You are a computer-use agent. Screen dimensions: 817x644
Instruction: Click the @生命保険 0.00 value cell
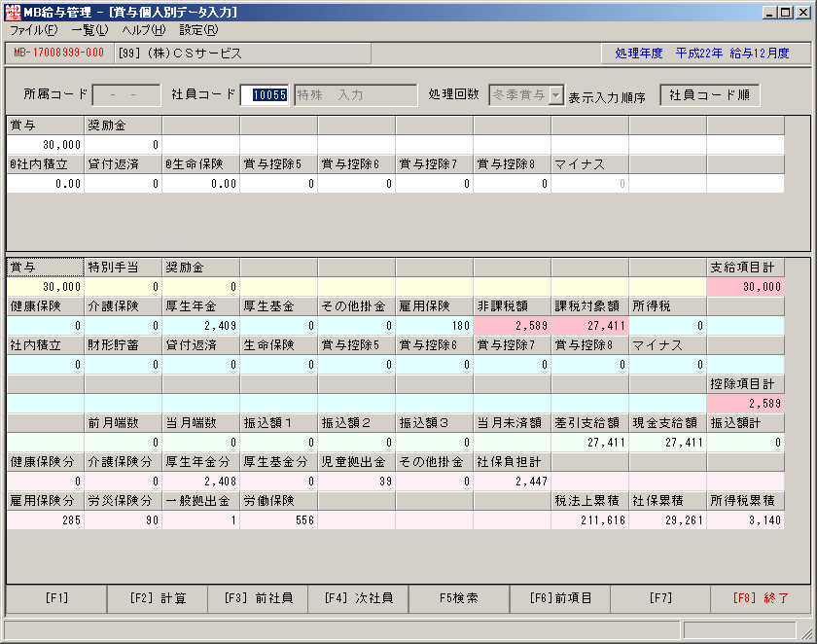(x=201, y=184)
